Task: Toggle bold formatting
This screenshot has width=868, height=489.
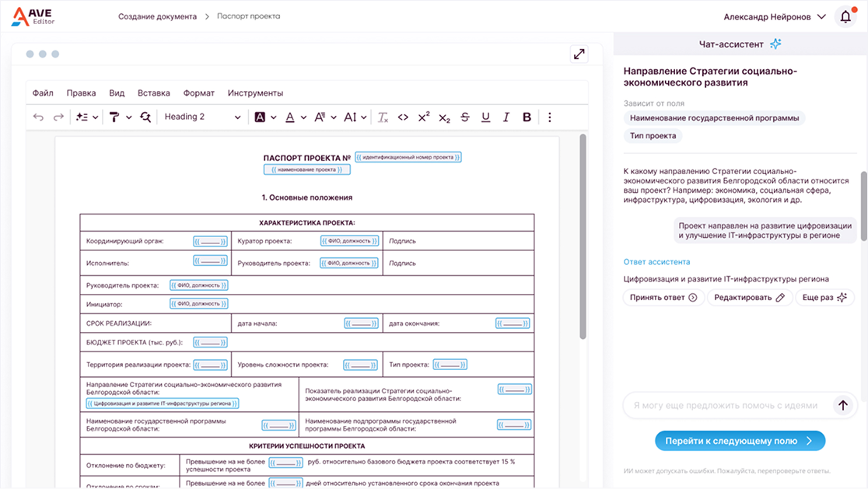Action: 527,117
